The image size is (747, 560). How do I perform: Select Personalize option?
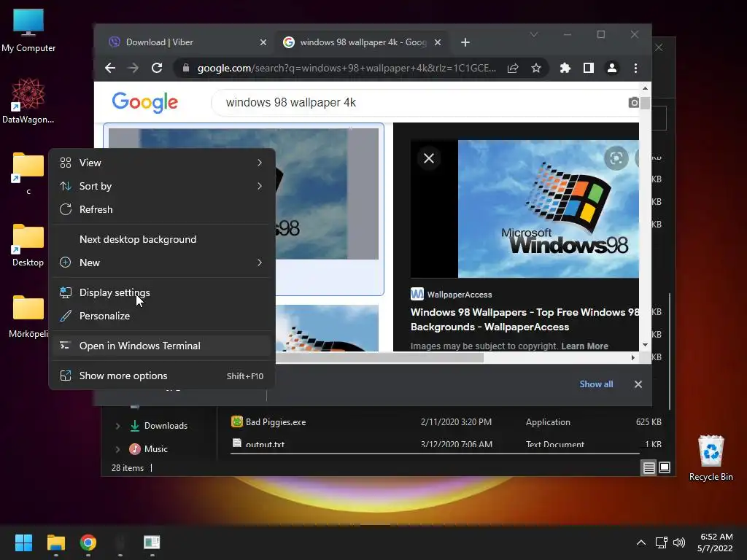[161, 316]
